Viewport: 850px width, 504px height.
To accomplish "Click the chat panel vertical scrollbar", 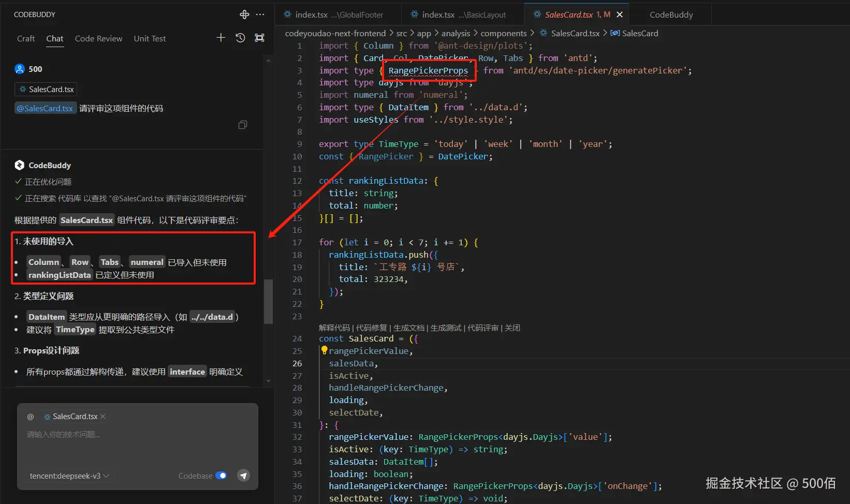I will click(268, 303).
